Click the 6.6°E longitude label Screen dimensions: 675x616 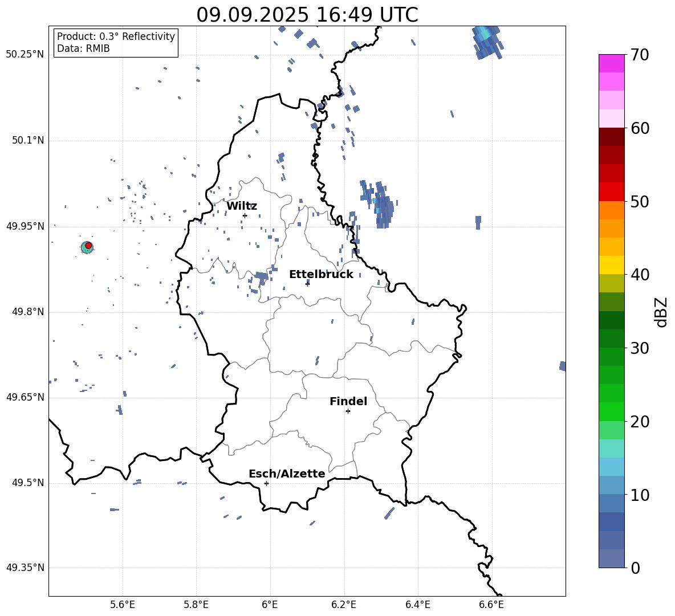(x=491, y=605)
